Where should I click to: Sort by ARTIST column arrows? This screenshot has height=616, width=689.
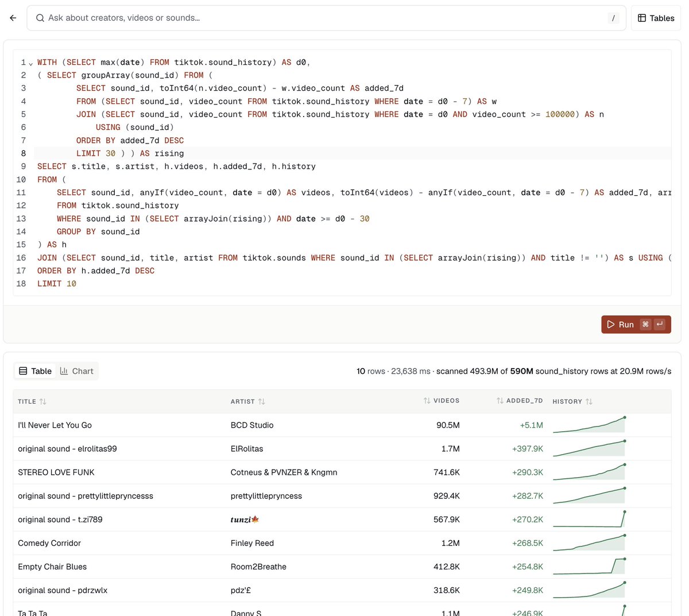tap(262, 401)
